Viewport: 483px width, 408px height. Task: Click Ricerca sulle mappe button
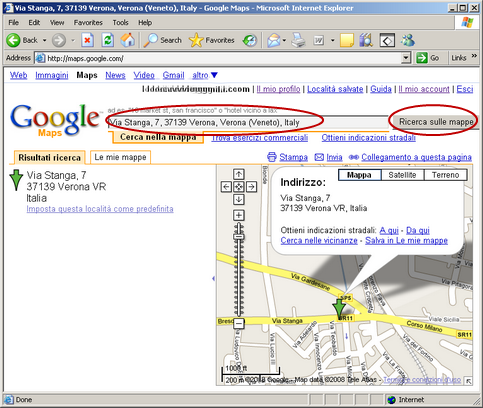pyautogui.click(x=436, y=122)
